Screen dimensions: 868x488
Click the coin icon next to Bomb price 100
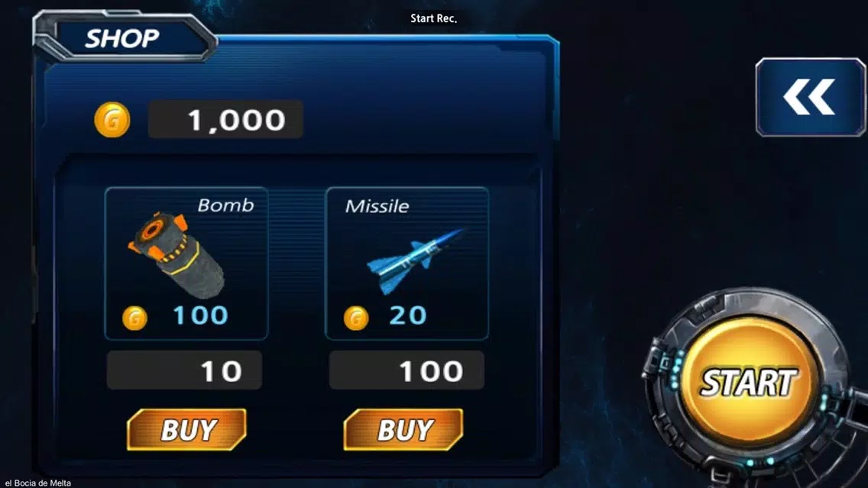coord(134,318)
